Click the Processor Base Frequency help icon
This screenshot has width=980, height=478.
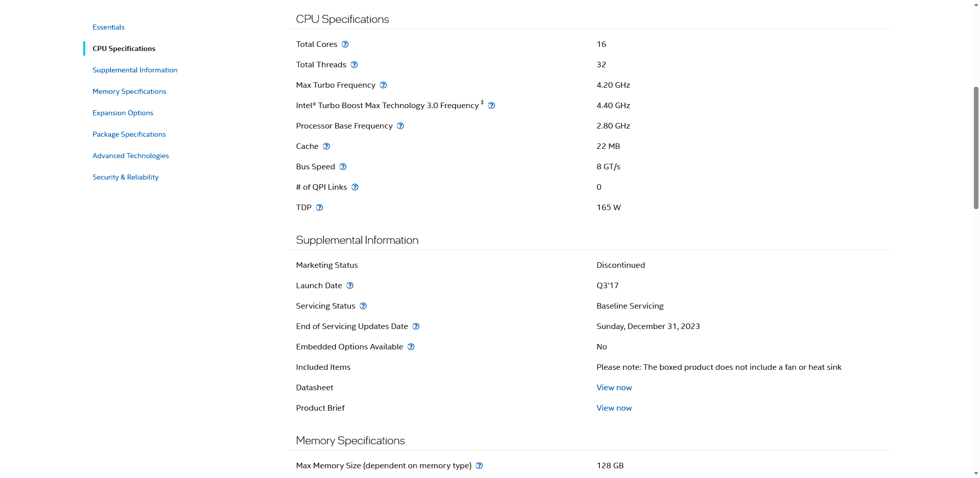coord(401,126)
